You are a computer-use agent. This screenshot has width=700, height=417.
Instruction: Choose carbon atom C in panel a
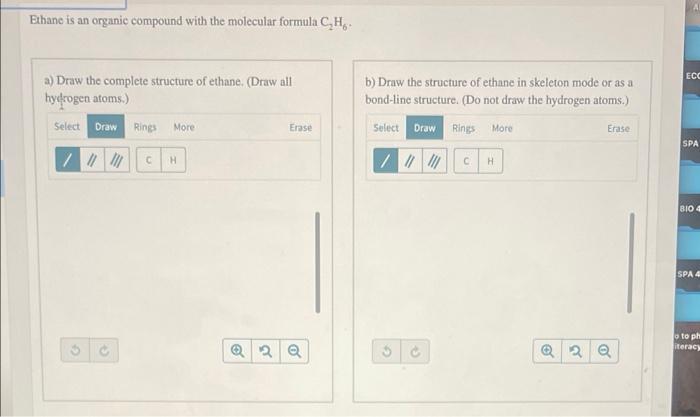coord(149,160)
